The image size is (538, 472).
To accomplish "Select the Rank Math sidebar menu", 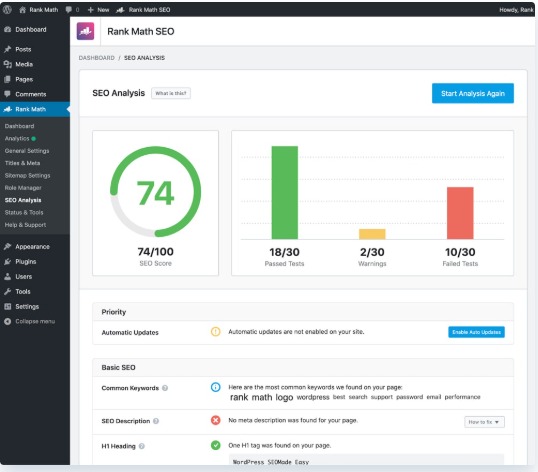I will 35,109.
